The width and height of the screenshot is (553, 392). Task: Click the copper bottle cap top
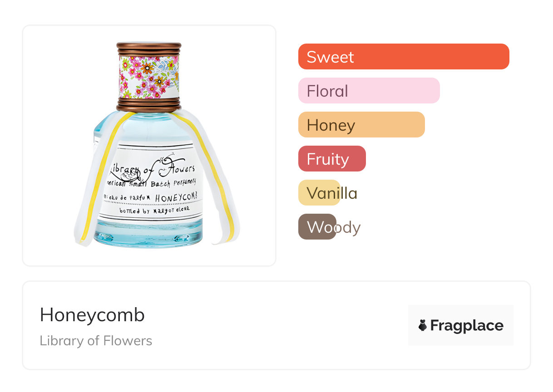(149, 48)
